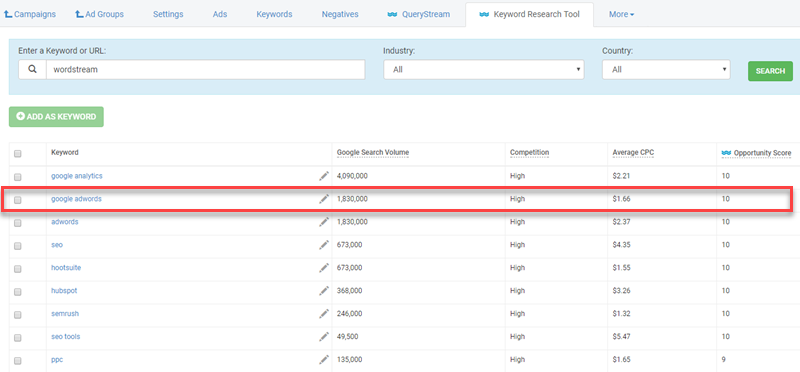Click the pencil icon in the semrush row
The width and height of the screenshot is (800, 372).
click(x=324, y=314)
